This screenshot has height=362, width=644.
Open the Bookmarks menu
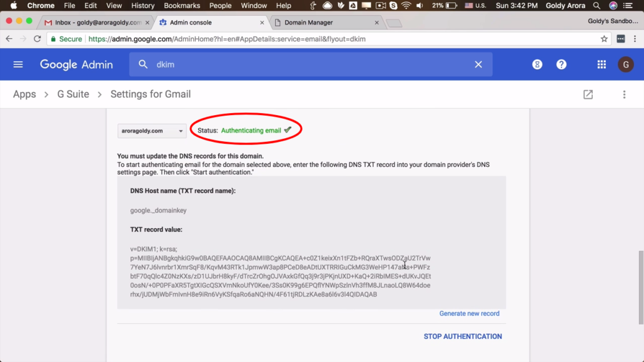tap(182, 6)
